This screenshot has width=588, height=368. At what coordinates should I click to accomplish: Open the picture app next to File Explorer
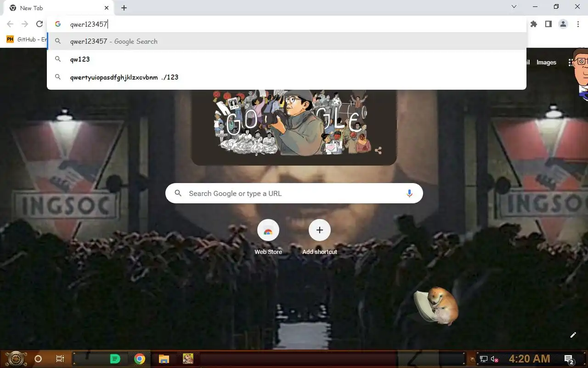(188, 359)
